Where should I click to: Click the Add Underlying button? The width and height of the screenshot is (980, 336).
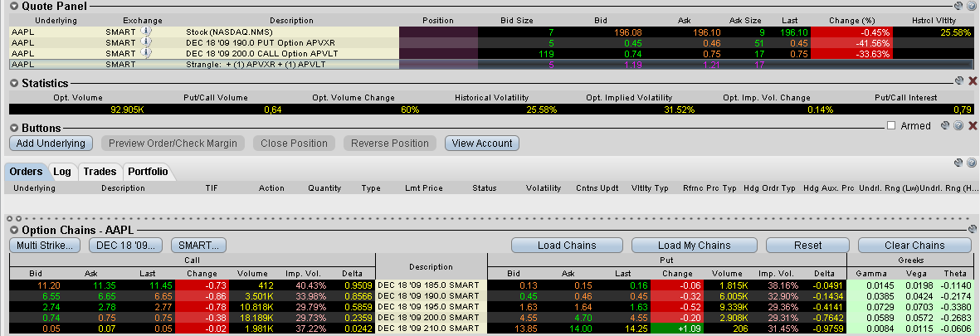click(x=51, y=143)
